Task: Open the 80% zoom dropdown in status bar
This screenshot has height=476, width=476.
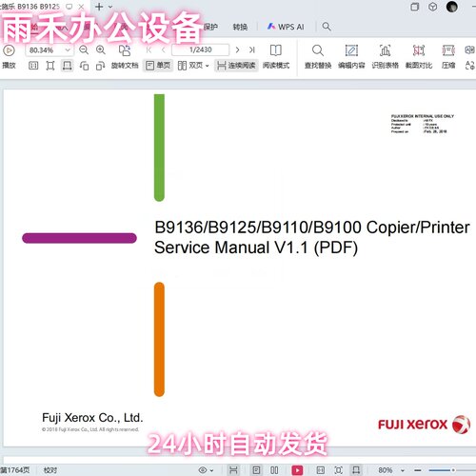Action: (402, 470)
